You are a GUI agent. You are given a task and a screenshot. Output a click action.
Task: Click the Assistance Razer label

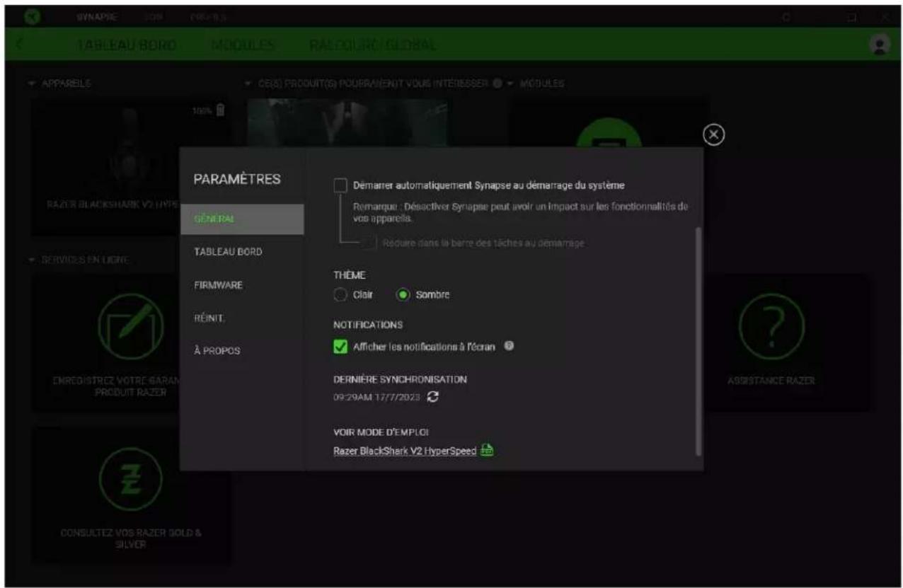click(x=772, y=381)
